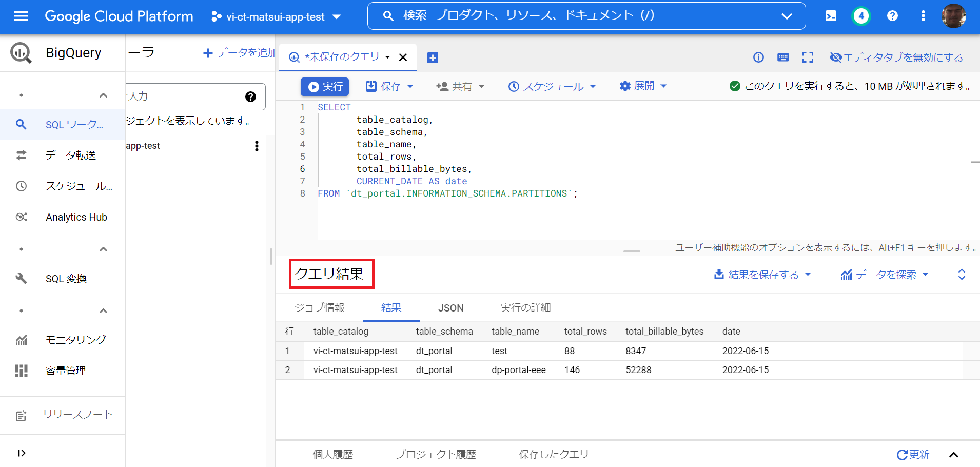The image size is (980, 467).
Task: Switch to 実行の詳細 tab
Action: [x=525, y=308]
